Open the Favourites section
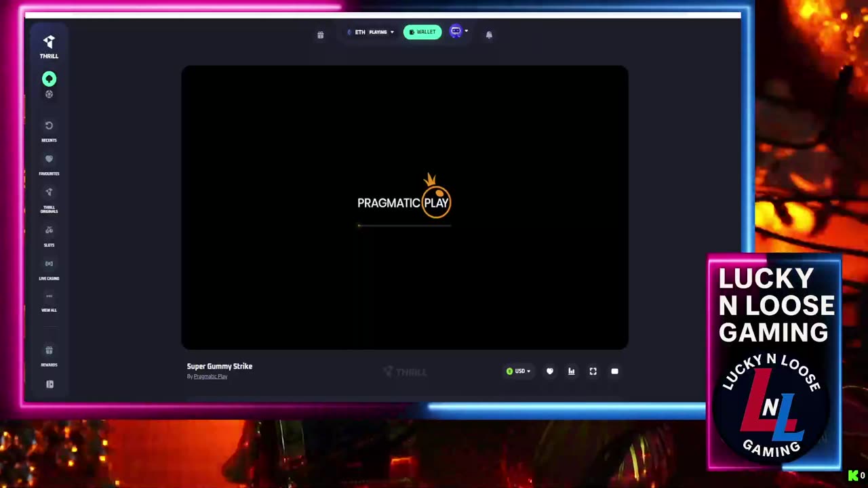 click(49, 165)
